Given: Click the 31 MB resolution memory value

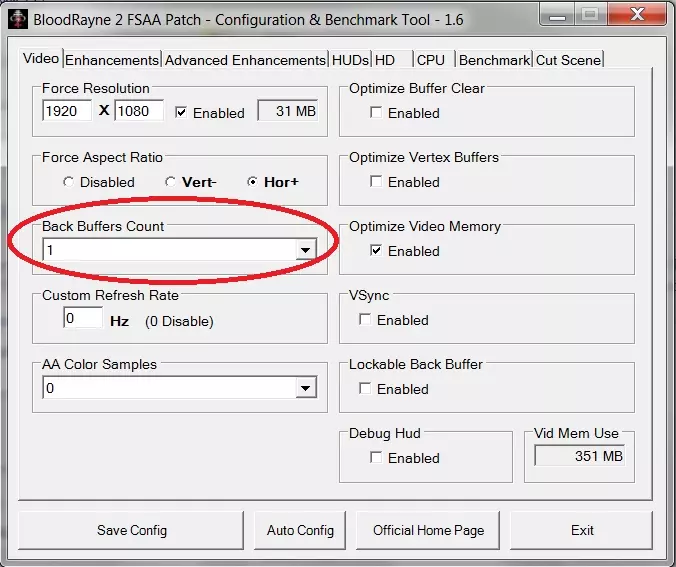Looking at the screenshot, I should pyautogui.click(x=288, y=111).
